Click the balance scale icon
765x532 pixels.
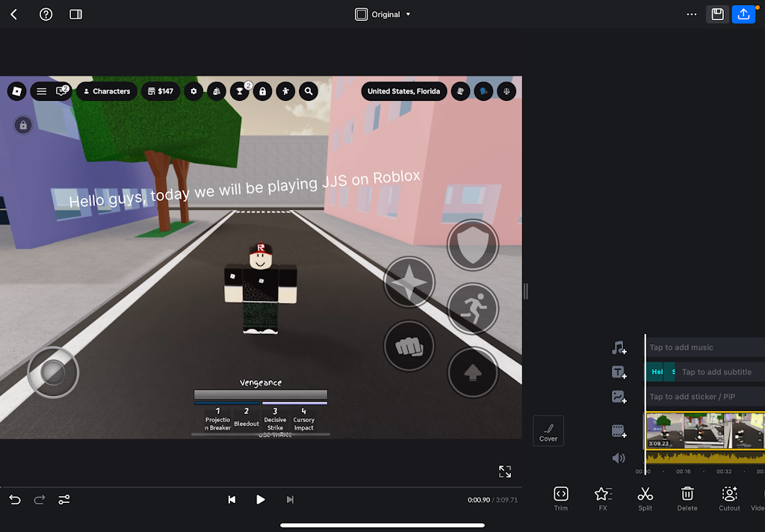point(507,91)
